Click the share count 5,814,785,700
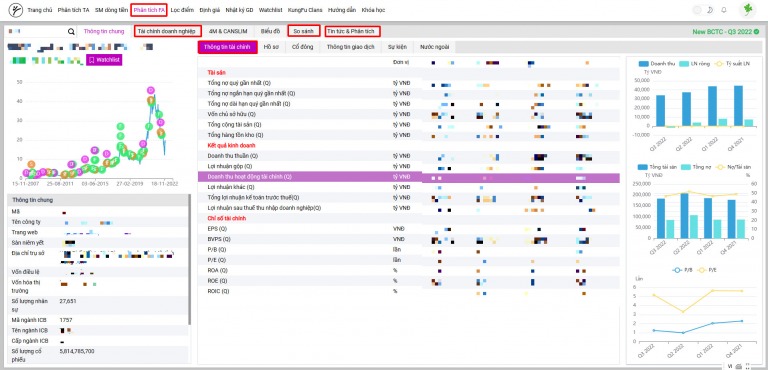Viewport: 768px width, 370px height. pos(77,351)
